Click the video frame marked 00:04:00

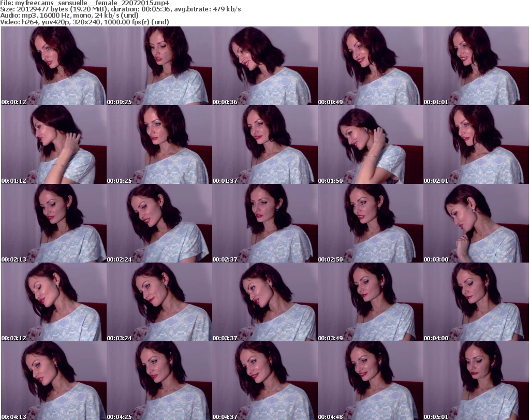click(476, 302)
